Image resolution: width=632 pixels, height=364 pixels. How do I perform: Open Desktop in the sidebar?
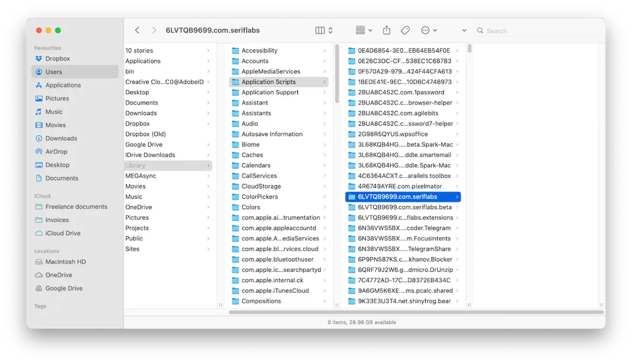click(x=75, y=165)
